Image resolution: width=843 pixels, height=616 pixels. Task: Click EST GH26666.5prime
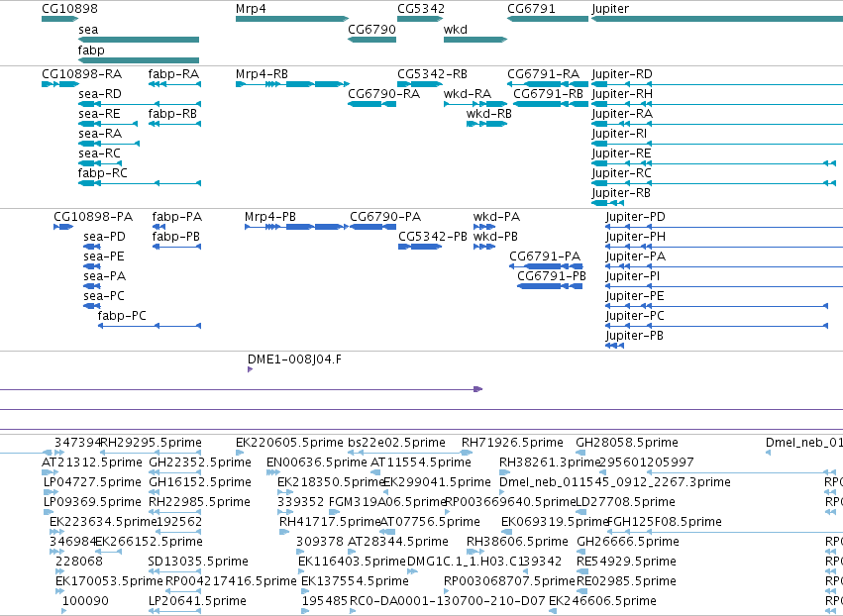tap(580, 552)
